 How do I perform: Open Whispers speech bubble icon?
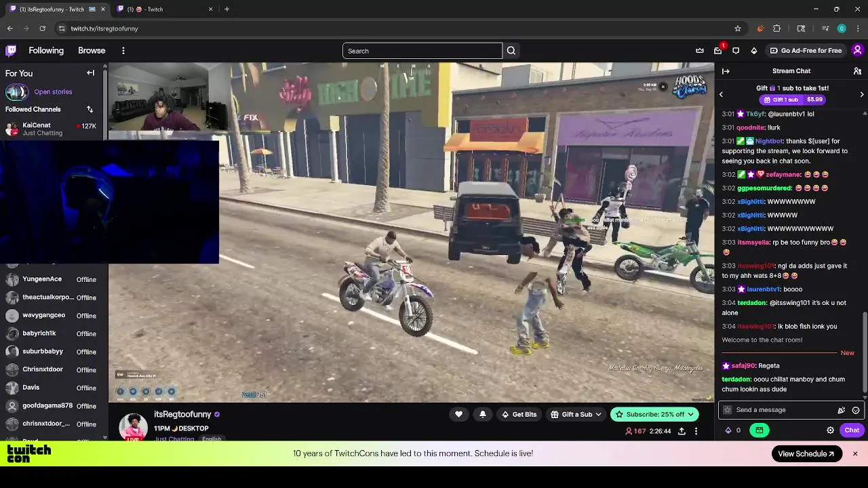coord(736,50)
